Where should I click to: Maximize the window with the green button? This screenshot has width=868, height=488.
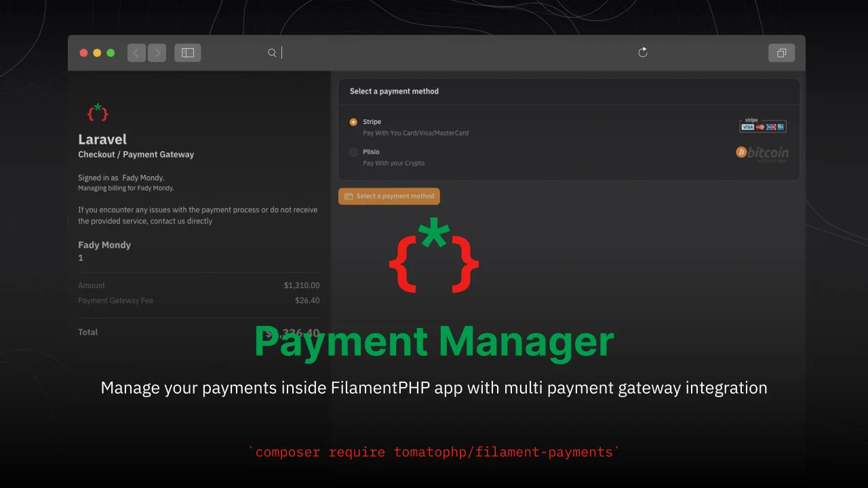111,53
